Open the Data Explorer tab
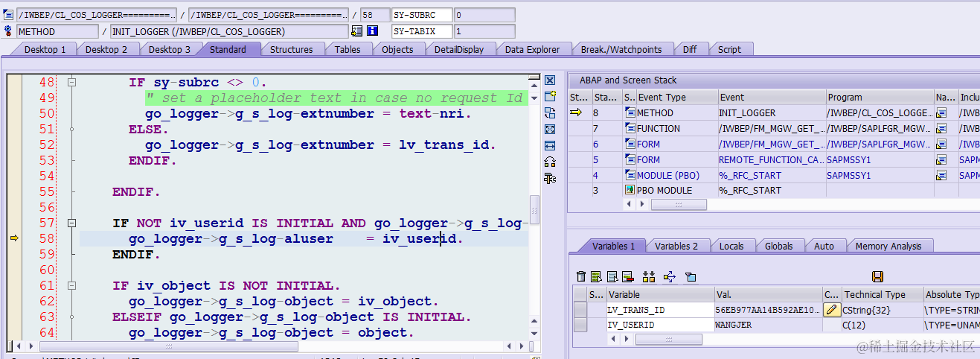The image size is (980, 359). [532, 49]
